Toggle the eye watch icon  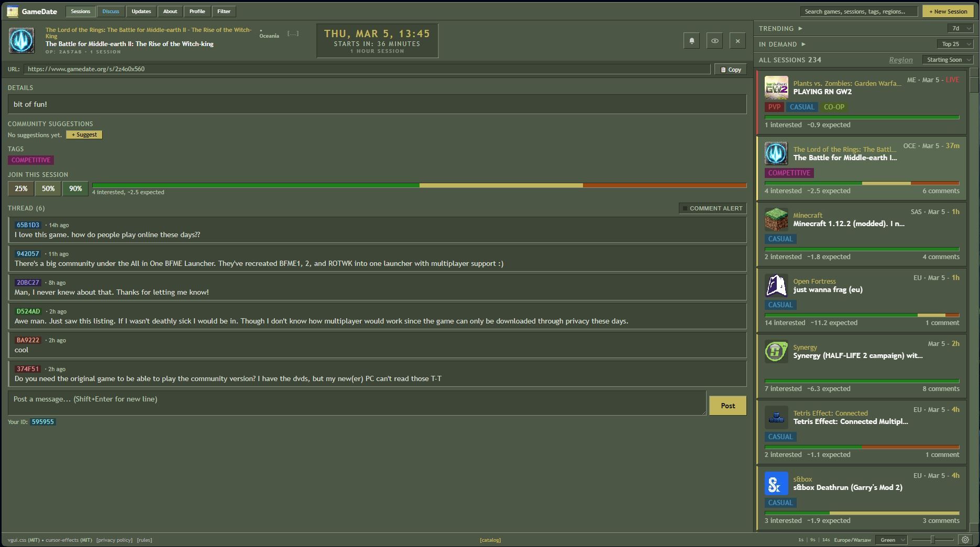(714, 41)
